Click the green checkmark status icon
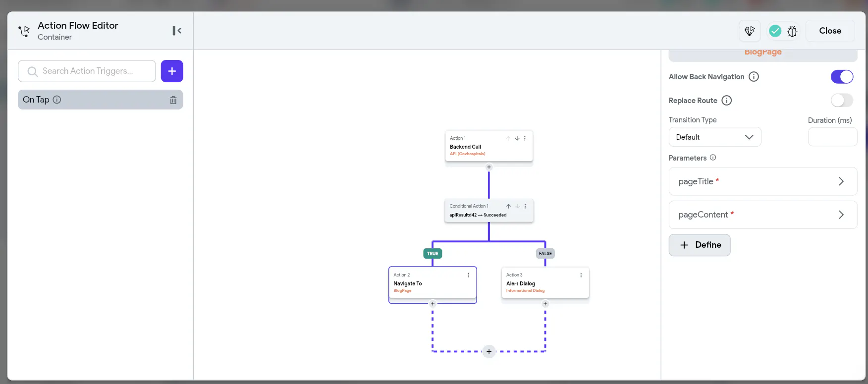This screenshot has height=384, width=868. tap(775, 31)
